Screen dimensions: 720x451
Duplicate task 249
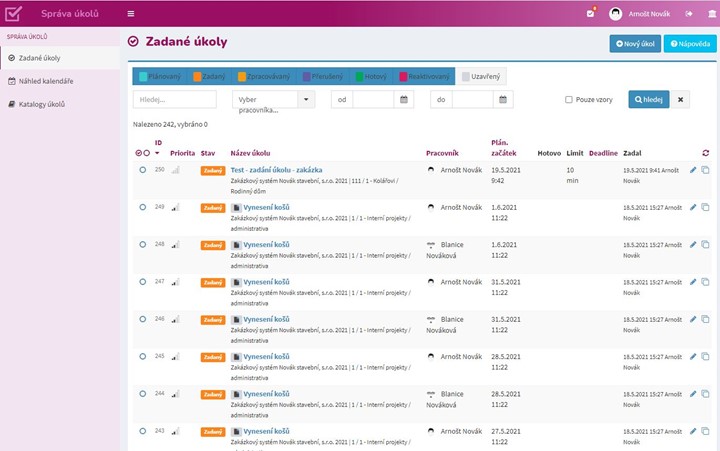click(705, 207)
